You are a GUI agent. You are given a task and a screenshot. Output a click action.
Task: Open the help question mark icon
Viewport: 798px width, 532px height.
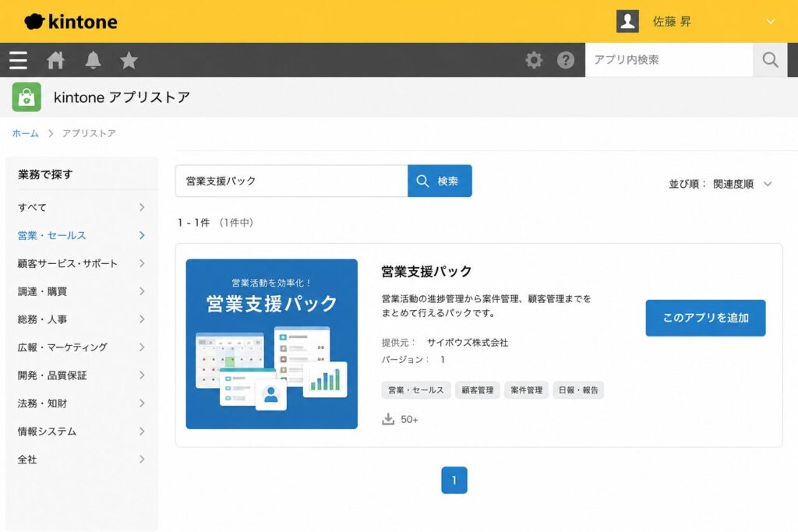566,60
